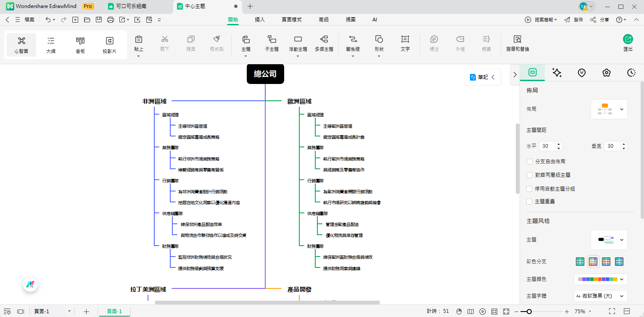This screenshot has height=317, width=644.
Task: Open the 佈局 layout style dropdown
Action: click(609, 109)
